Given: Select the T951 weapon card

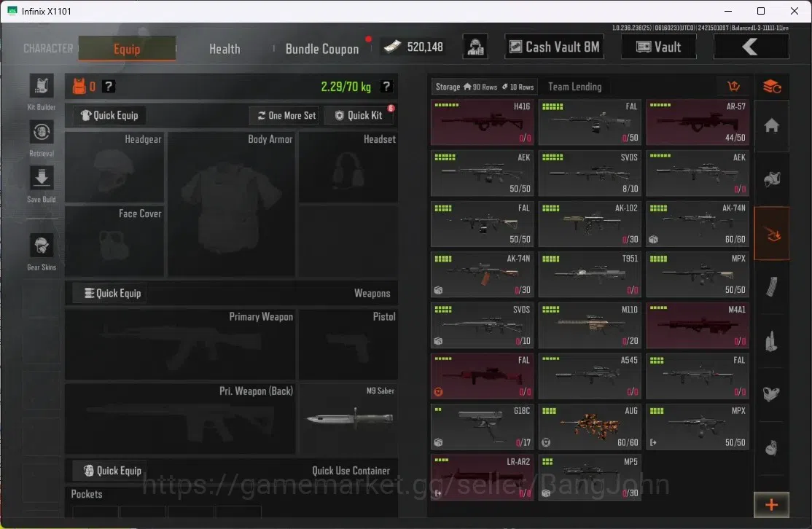Looking at the screenshot, I should click(x=590, y=274).
